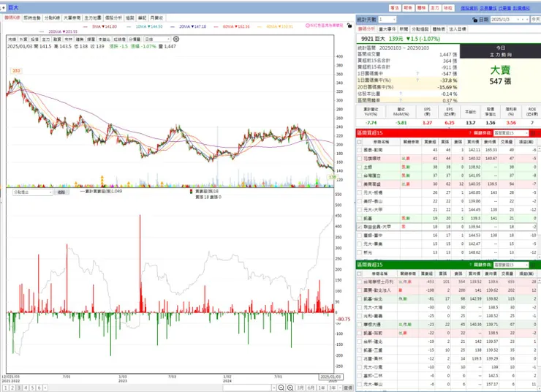Open the 關鍵券商 dropdown in green sell header
541x392 pixels.
(511, 265)
